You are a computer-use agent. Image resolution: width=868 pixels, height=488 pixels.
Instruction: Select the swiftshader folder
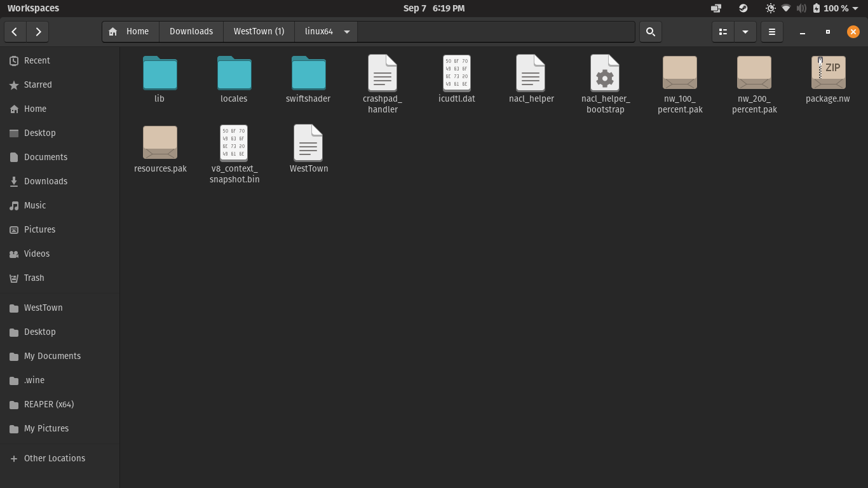click(308, 72)
